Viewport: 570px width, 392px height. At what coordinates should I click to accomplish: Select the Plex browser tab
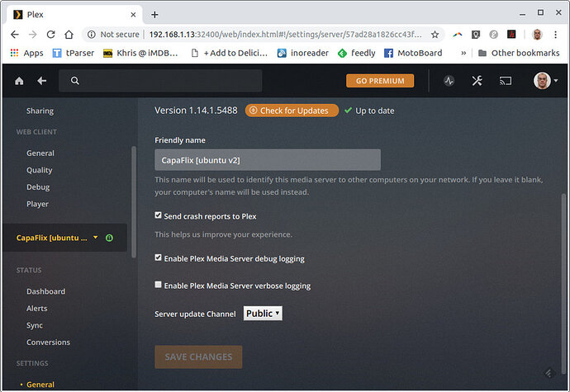pos(74,15)
